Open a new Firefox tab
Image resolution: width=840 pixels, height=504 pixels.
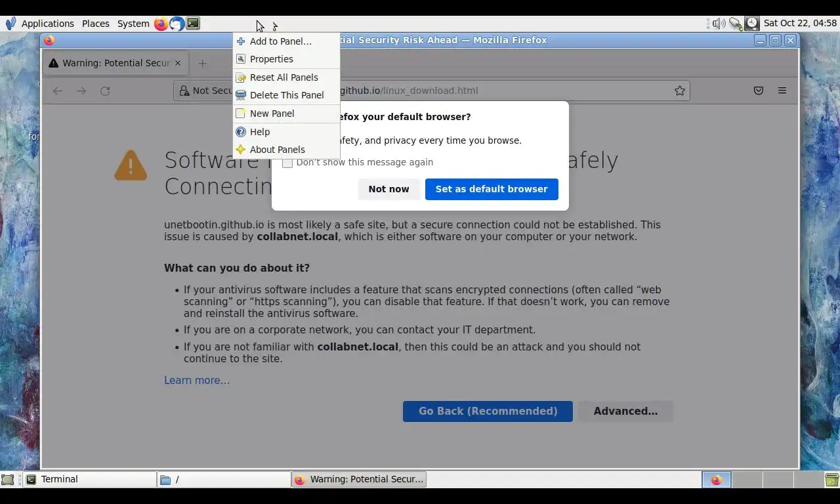pyautogui.click(x=202, y=63)
